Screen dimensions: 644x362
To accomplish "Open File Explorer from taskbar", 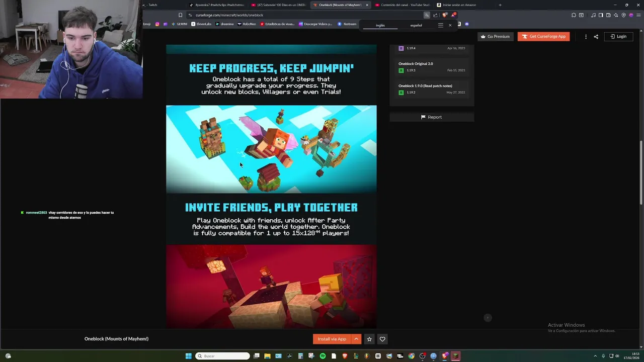I will (267, 356).
